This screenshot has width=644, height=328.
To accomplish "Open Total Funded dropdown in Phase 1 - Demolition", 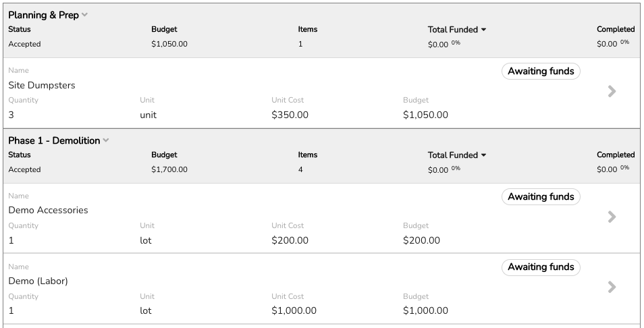I will point(483,155).
